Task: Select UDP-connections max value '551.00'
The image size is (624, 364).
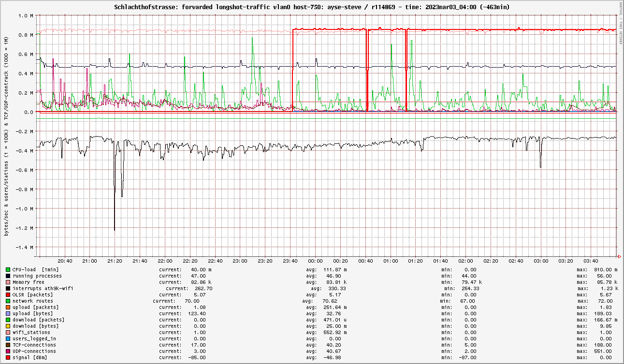Action: tap(602, 351)
